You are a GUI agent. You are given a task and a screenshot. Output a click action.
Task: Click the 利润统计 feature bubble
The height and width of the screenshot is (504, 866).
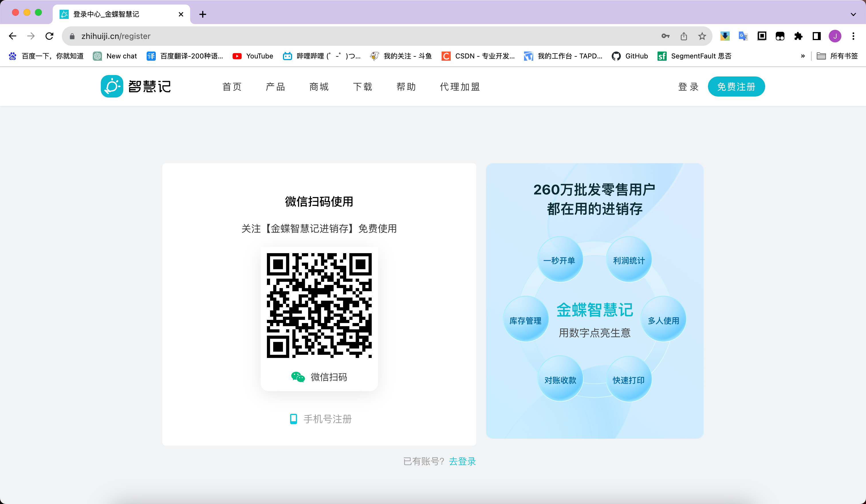pos(629,259)
